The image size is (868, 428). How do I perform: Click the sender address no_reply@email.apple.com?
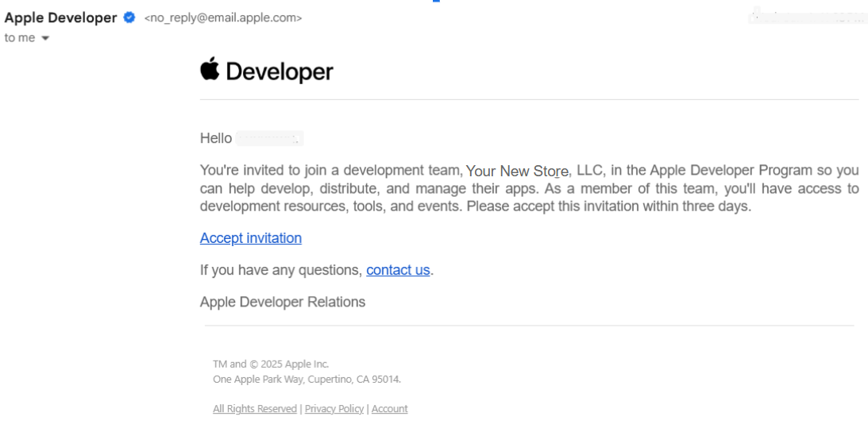(x=223, y=17)
